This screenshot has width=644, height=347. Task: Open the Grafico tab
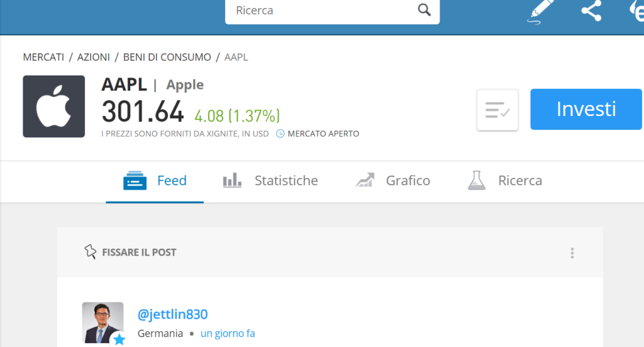click(x=392, y=181)
